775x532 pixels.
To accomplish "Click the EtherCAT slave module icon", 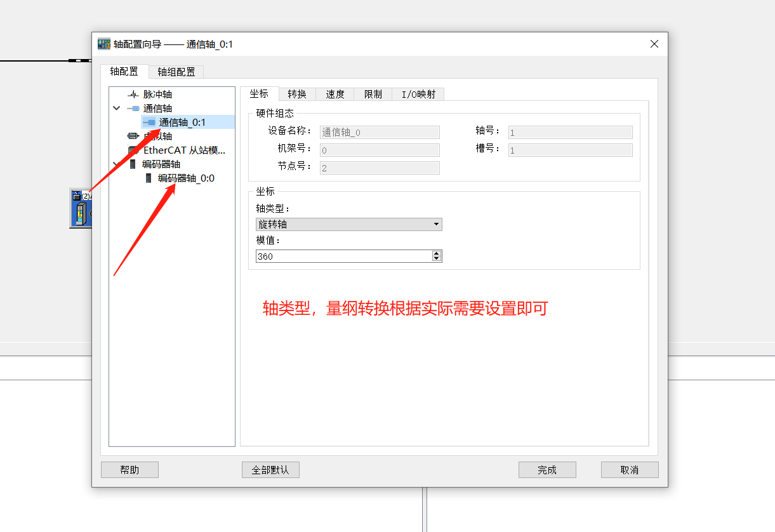I will point(133,150).
